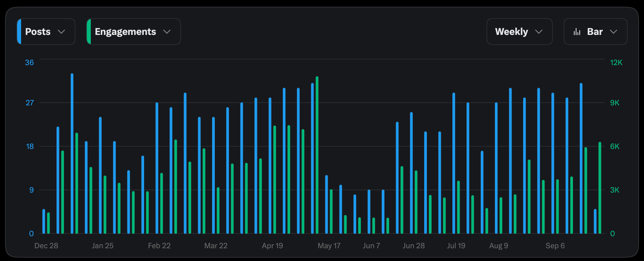Select the green engagements bar above Sep 6

pos(558,207)
